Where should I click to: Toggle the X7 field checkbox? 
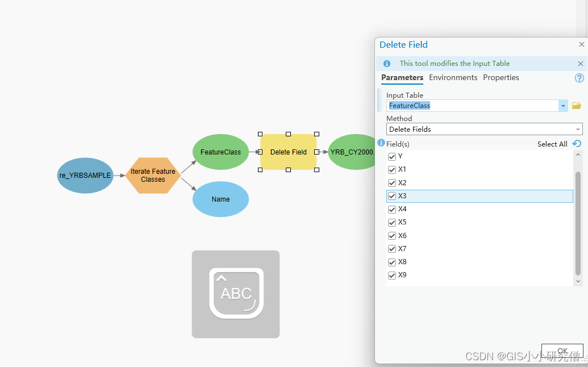click(392, 249)
